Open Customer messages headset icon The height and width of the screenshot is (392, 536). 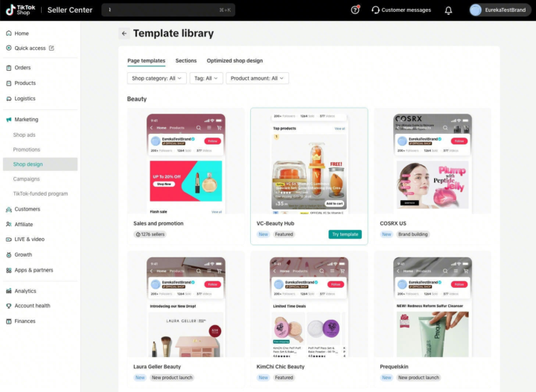pyautogui.click(x=375, y=10)
